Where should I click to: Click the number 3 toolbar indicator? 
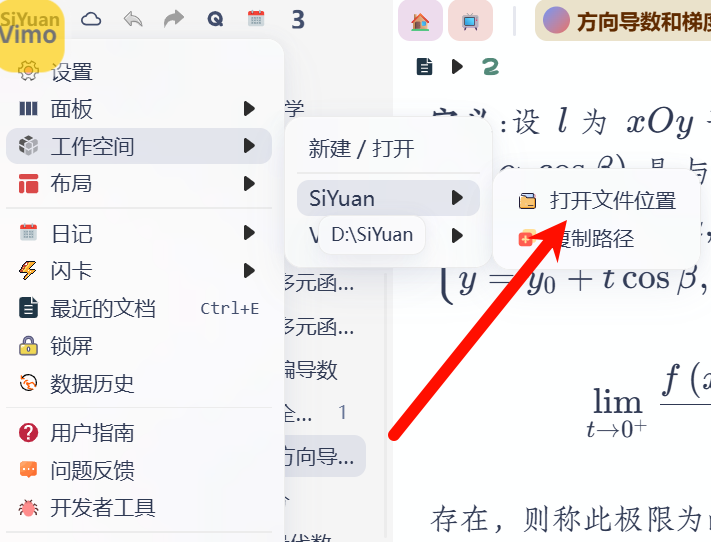(298, 20)
